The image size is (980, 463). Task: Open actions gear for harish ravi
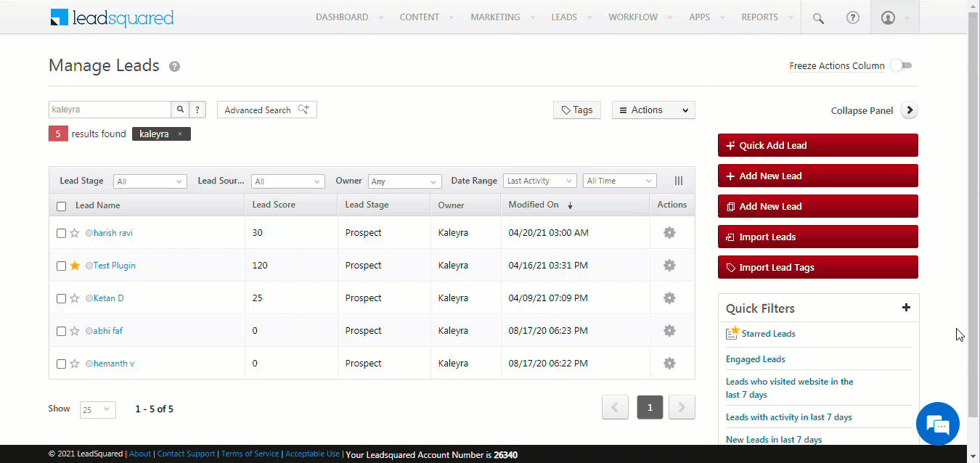click(669, 233)
